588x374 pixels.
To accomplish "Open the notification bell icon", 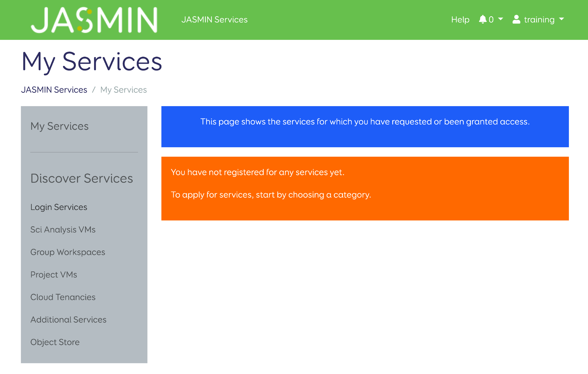I will click(x=483, y=19).
